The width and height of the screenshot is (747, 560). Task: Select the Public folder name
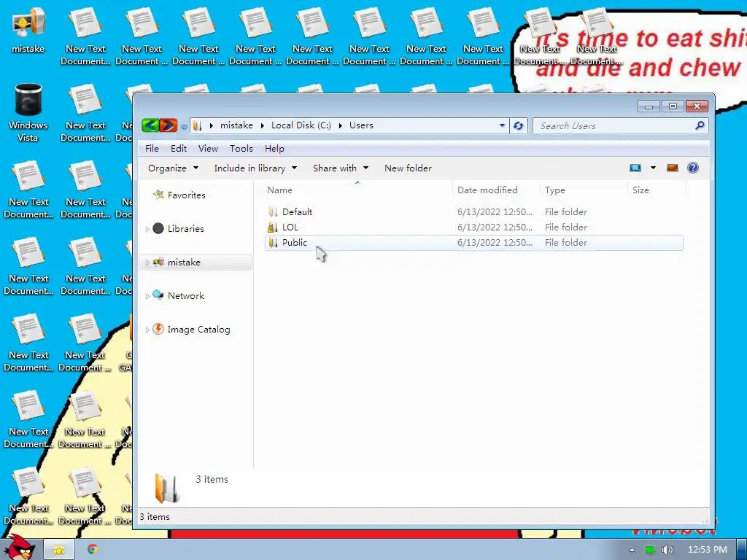click(295, 243)
